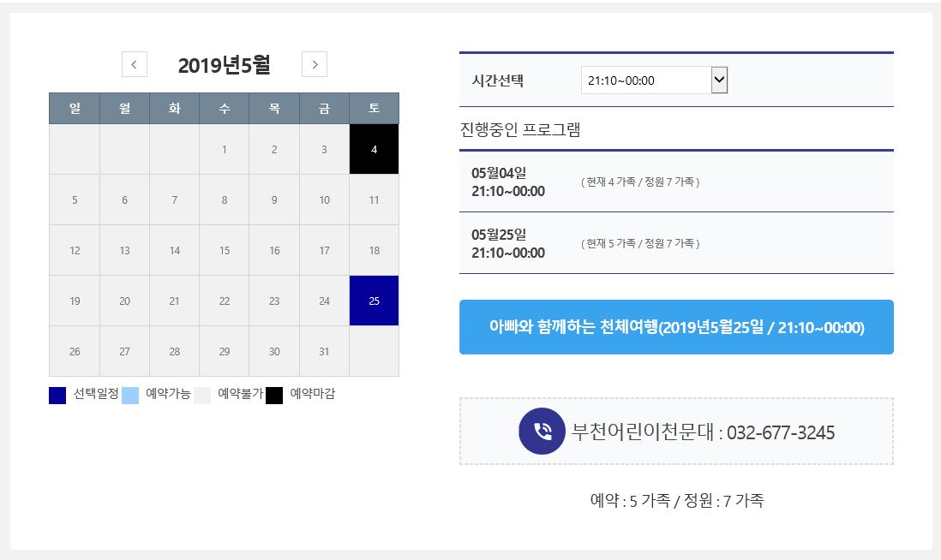Click the 2019년5월 month title
The width and height of the screenshot is (941, 560).
(x=224, y=65)
